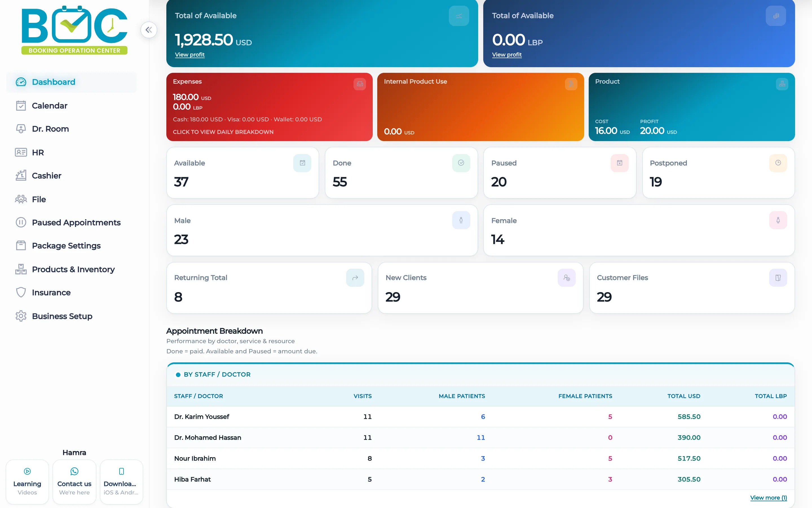Click the 585.50 total USD value
This screenshot has width=812, height=508.
click(689, 417)
